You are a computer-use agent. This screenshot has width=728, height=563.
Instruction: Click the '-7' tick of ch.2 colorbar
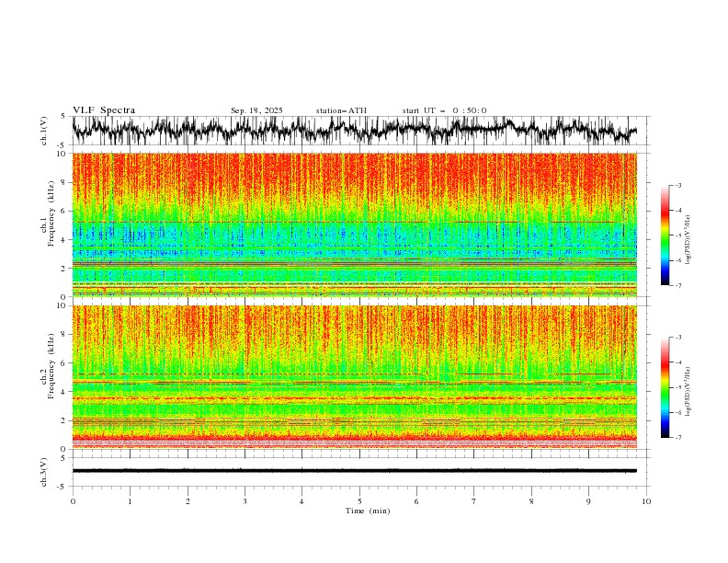point(678,438)
